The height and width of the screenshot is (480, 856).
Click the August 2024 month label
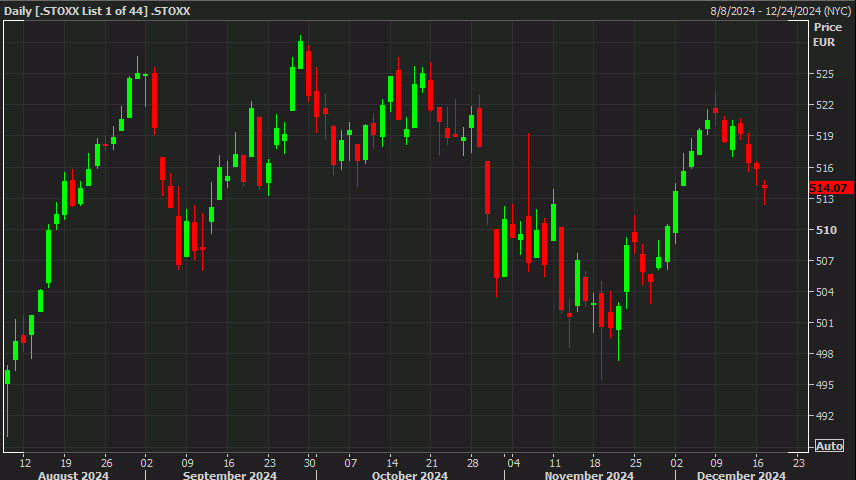[73, 475]
